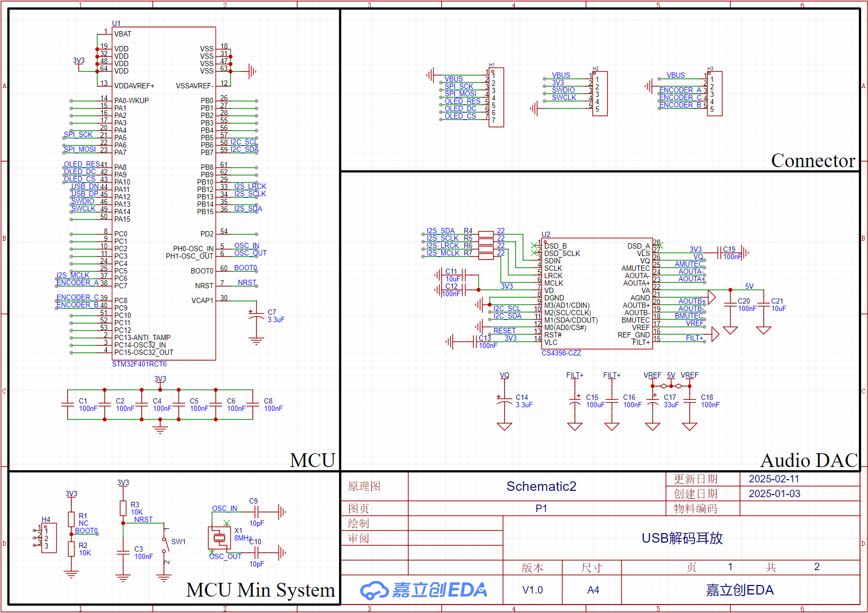
Task: Select decoupling capacitor C8 100nF
Action: tap(253, 405)
